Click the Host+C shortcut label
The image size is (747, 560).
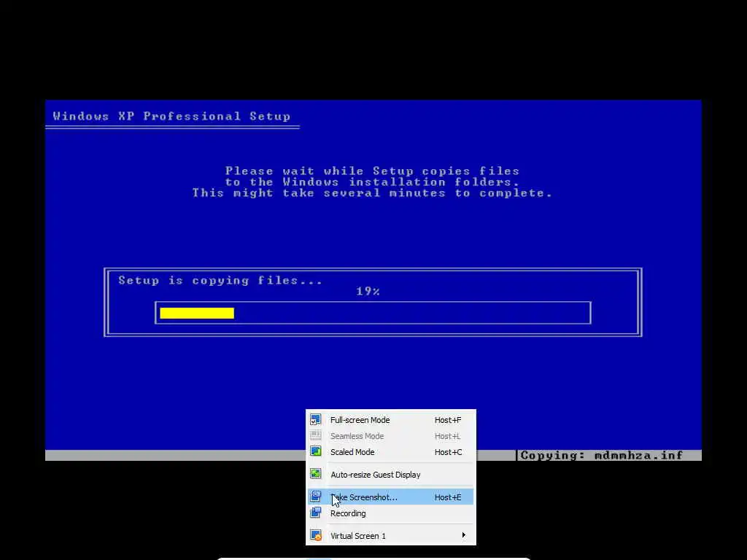(449, 452)
